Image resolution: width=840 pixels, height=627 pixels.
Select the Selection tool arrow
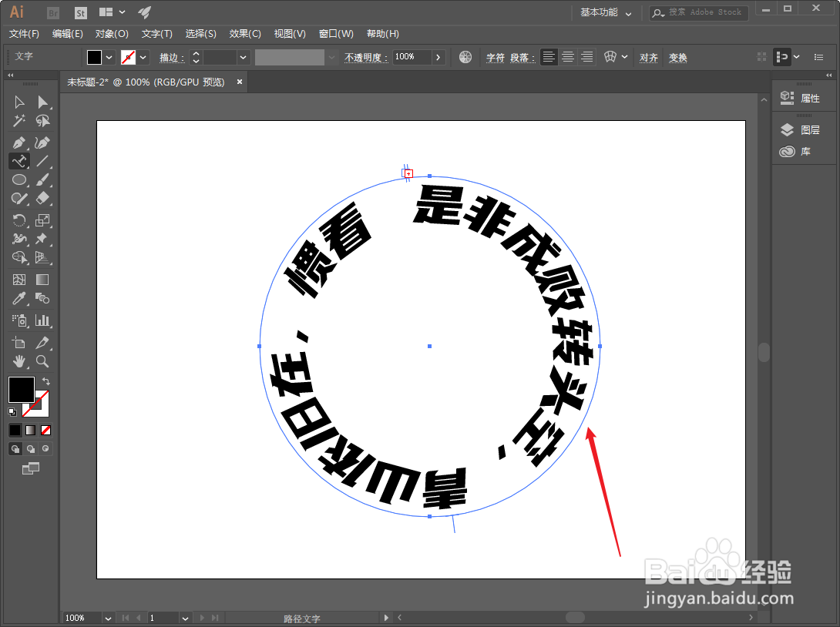tap(19, 102)
